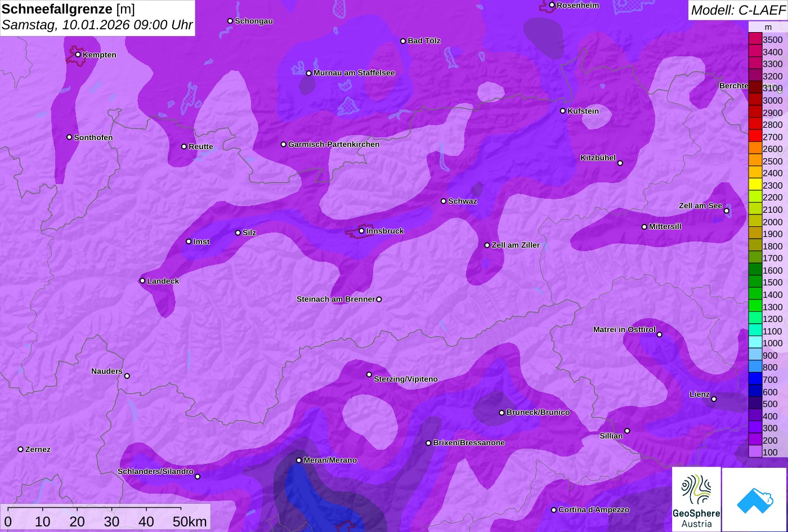Click the 2000 legend value
The width and height of the screenshot is (788, 532).
772,222
